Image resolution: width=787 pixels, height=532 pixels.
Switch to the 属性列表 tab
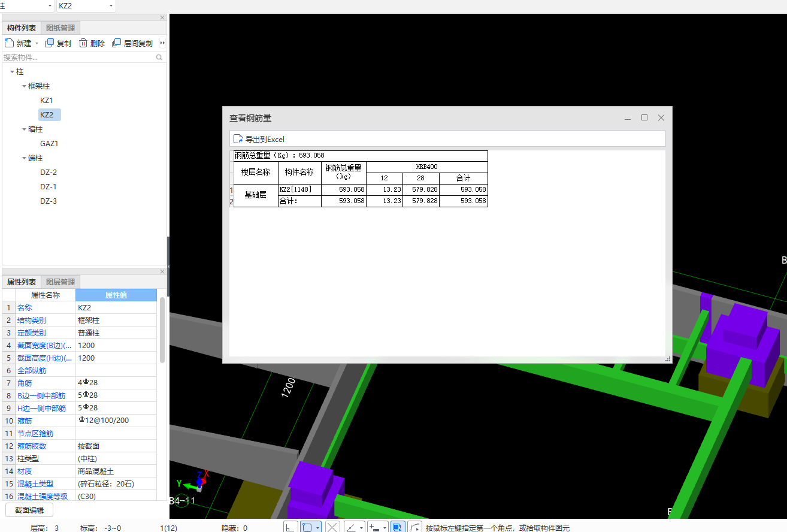pos(22,282)
